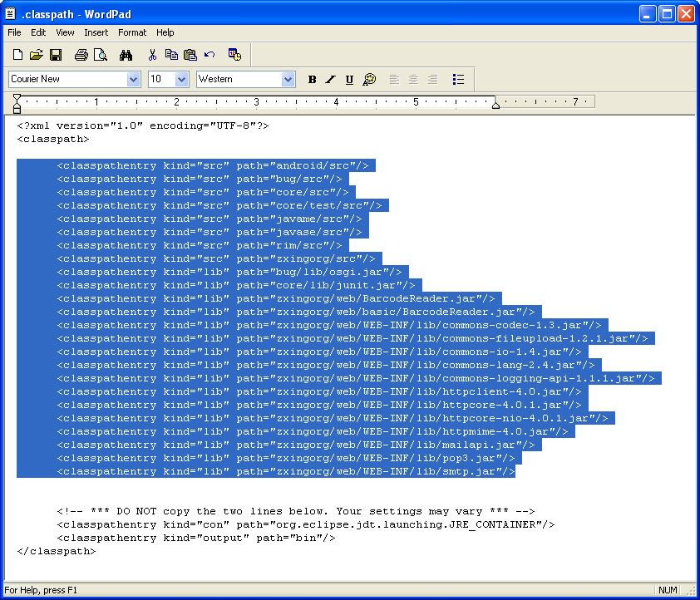Toggle bullet list style
700x600 pixels.
(458, 80)
